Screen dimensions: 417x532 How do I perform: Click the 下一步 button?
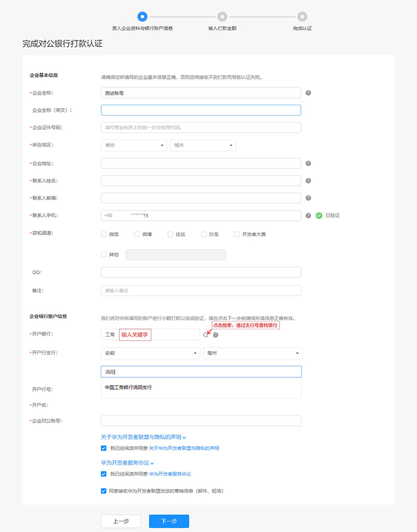point(169,521)
